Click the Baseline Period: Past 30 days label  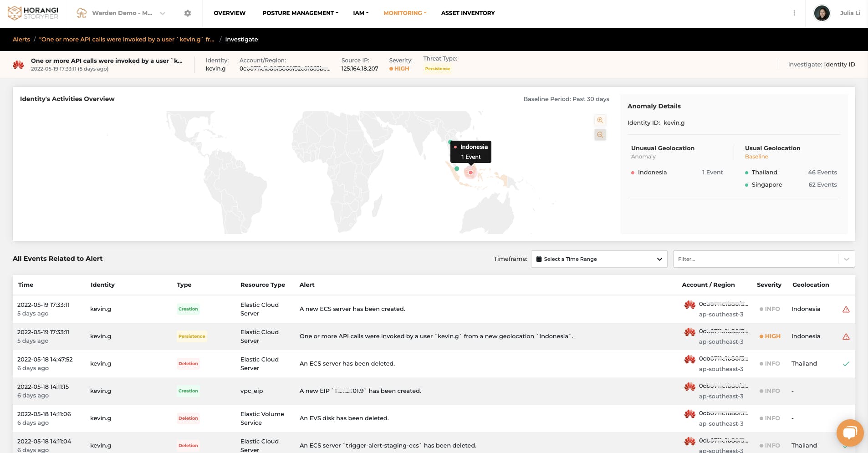pyautogui.click(x=566, y=99)
